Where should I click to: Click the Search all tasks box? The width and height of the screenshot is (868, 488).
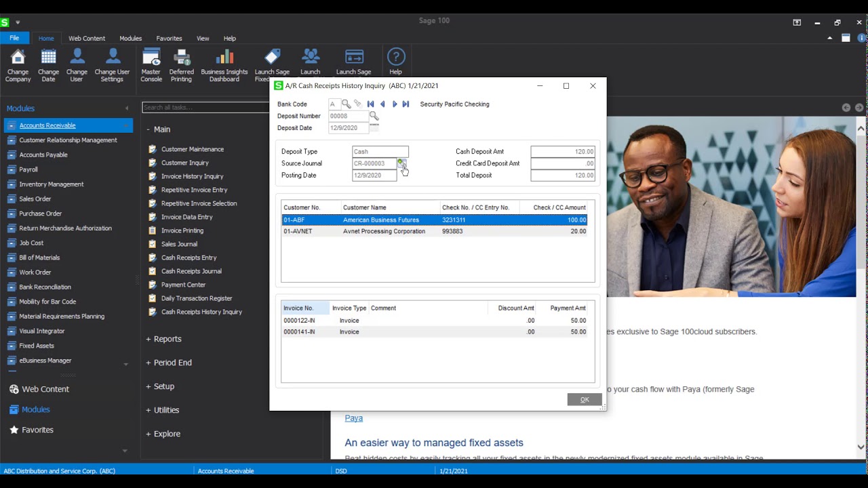[x=205, y=107]
